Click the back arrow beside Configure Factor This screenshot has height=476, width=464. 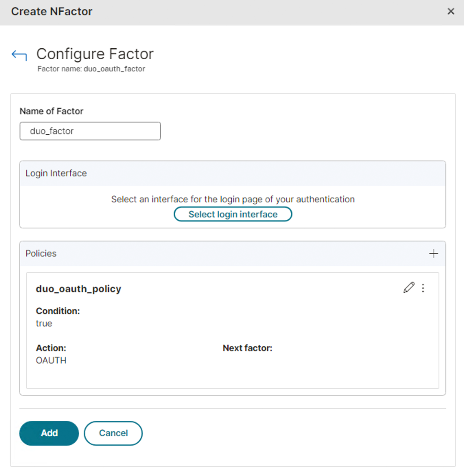coord(19,55)
